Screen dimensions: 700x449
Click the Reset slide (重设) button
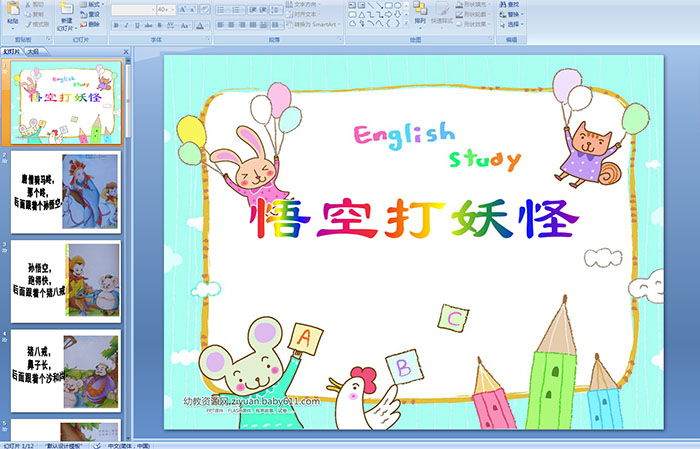(x=90, y=14)
